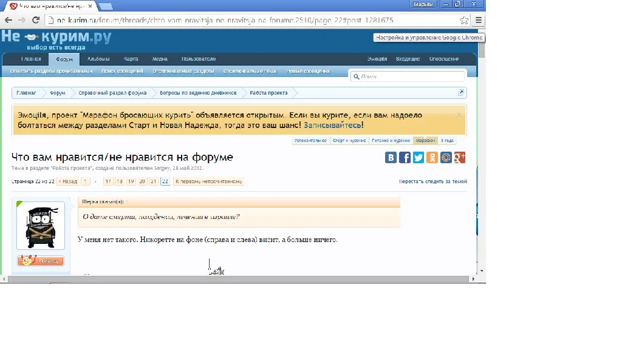Image resolution: width=622 pixels, height=364 pixels.
Task: Open the breadcrumb RSS arrow icon
Action: [x=461, y=92]
